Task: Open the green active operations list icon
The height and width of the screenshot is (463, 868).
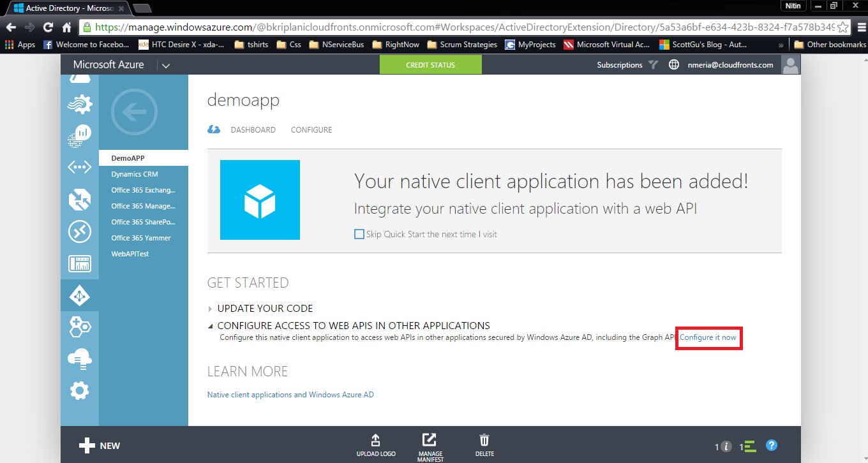Action: (751, 446)
